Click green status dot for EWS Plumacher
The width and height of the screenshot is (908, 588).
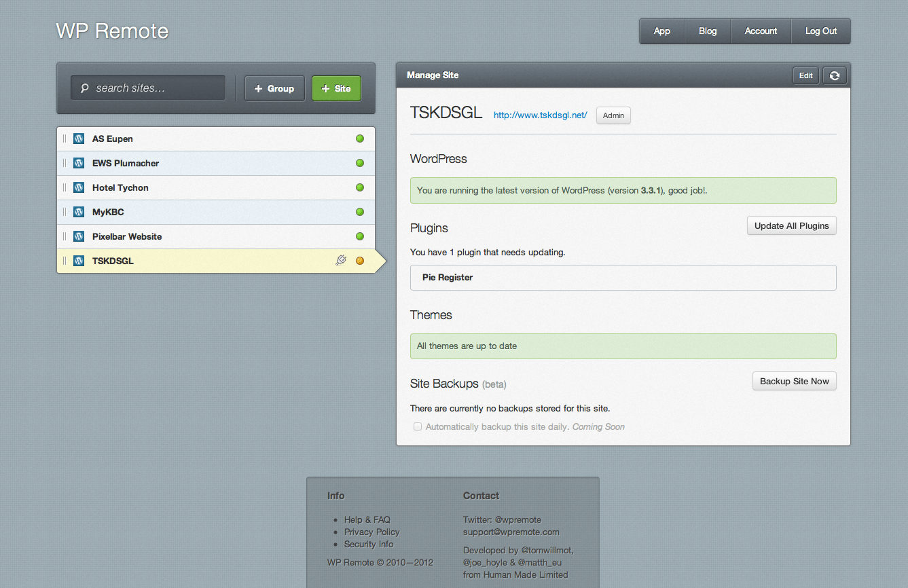click(x=360, y=163)
